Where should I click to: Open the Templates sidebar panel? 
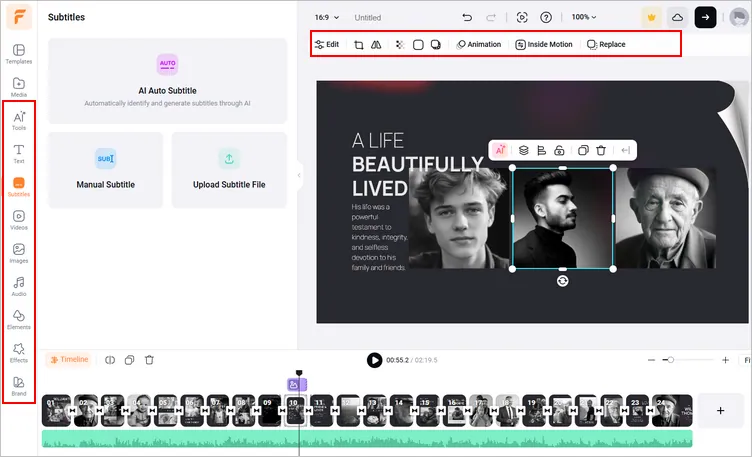(19, 54)
